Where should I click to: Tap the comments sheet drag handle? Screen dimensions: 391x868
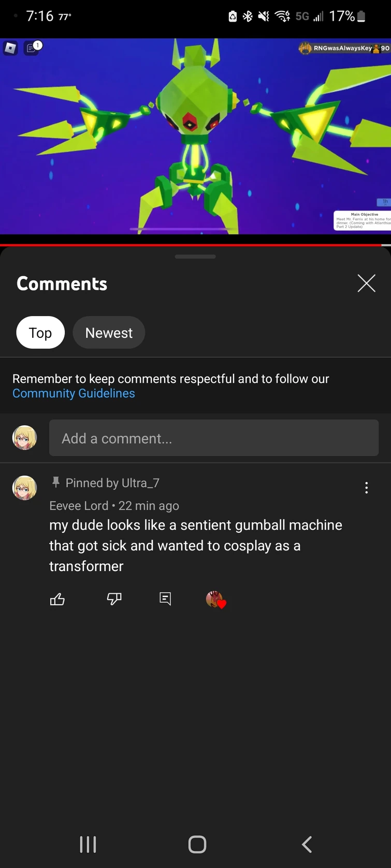click(195, 257)
